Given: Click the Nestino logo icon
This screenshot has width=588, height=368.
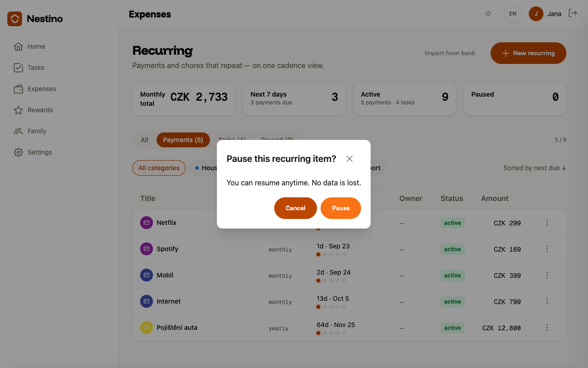Looking at the screenshot, I should click(x=15, y=19).
